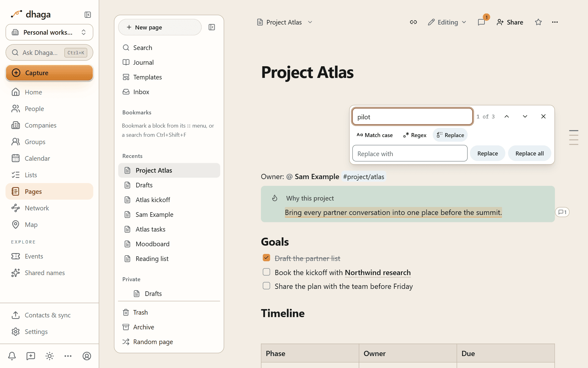The image size is (588, 368).
Task: Copy page link icon in header
Action: click(x=413, y=22)
